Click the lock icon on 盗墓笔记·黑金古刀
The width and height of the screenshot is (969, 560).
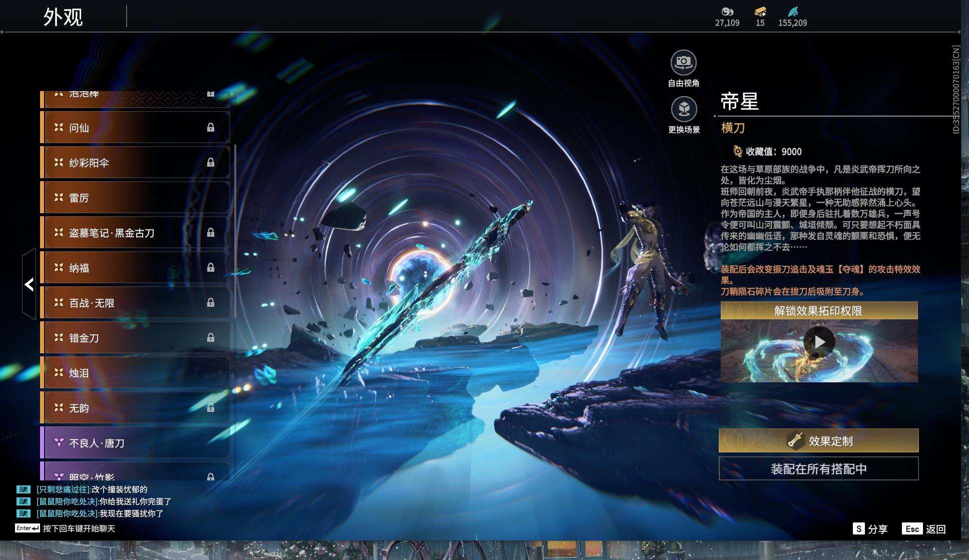pos(211,233)
